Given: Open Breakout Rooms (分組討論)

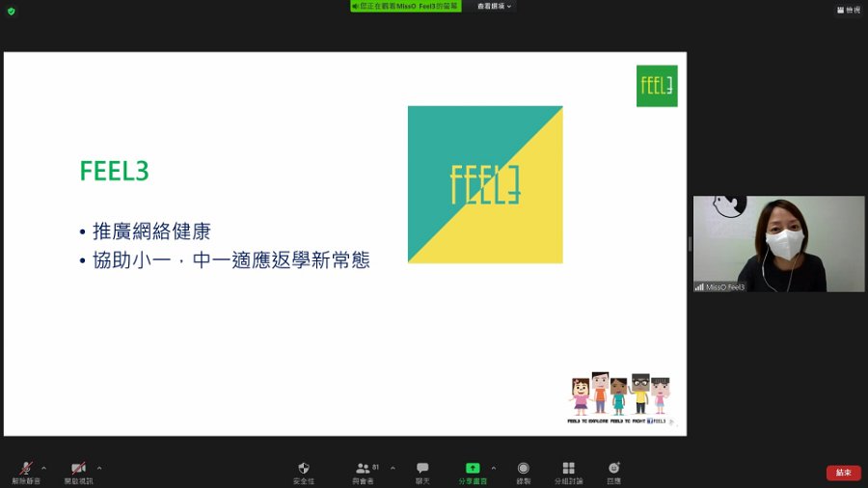Looking at the screenshot, I should [568, 474].
